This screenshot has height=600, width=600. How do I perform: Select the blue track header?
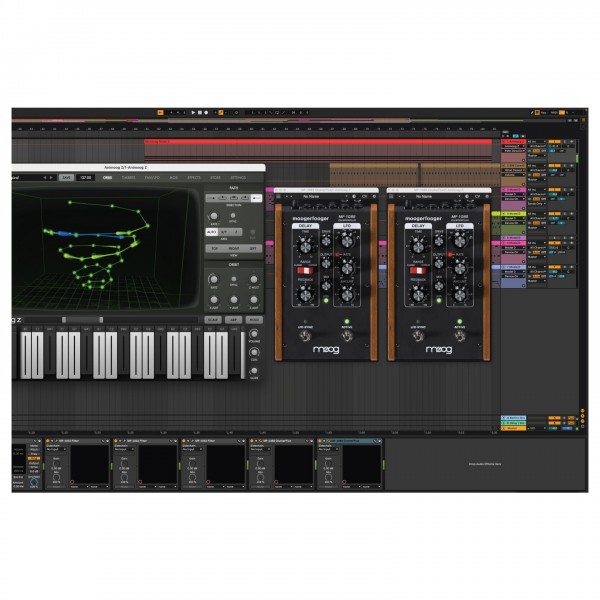513,267
